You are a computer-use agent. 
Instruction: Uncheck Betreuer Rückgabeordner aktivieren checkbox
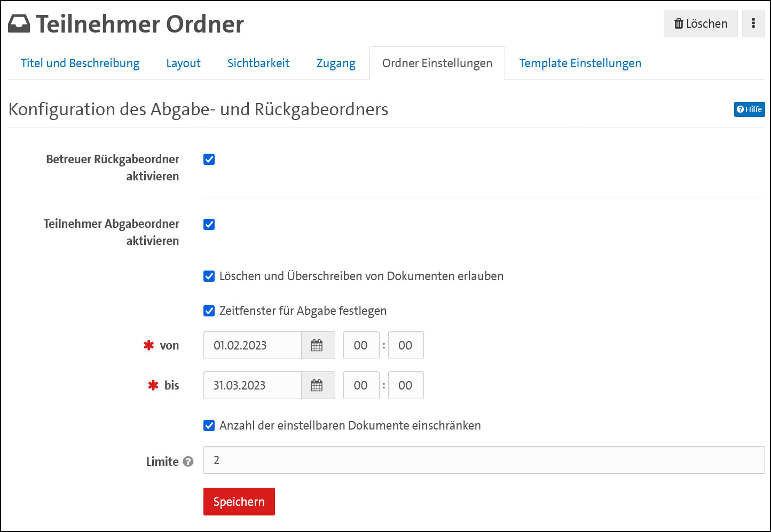tap(209, 160)
